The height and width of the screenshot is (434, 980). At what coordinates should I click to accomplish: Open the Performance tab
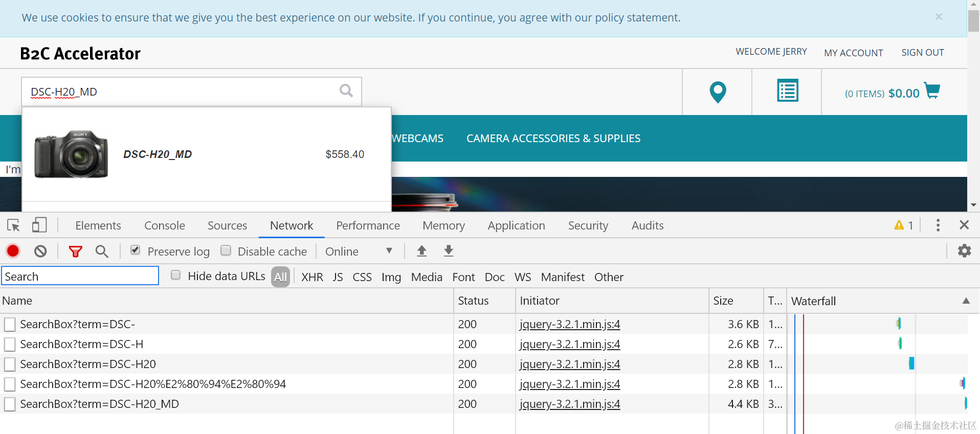(368, 225)
